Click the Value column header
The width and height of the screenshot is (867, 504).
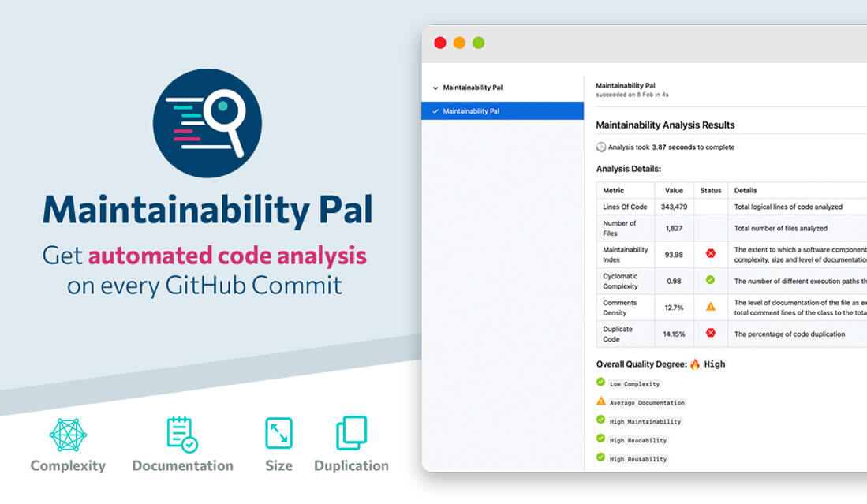click(x=674, y=191)
